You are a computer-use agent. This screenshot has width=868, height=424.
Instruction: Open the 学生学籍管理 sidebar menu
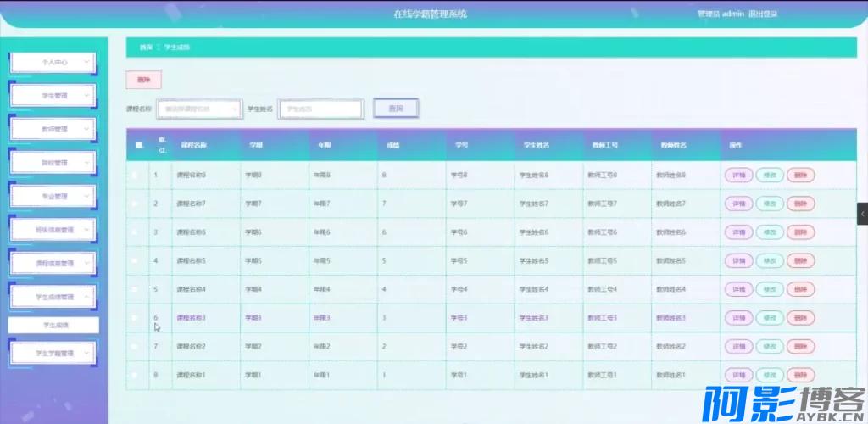pos(53,352)
